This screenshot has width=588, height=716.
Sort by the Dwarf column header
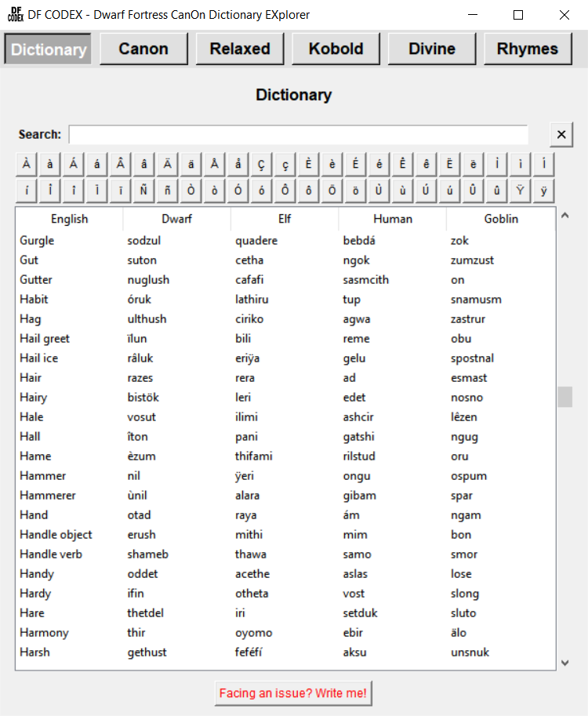tap(177, 219)
